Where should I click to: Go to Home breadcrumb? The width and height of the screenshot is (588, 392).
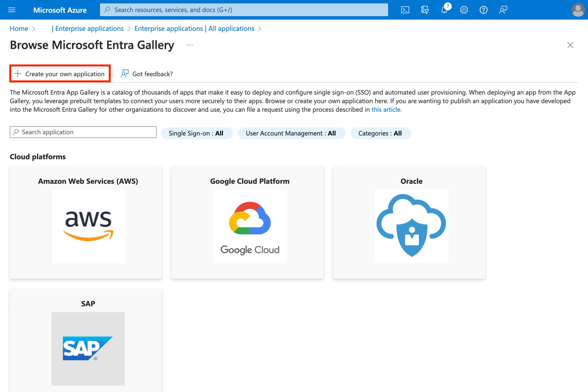(x=19, y=28)
